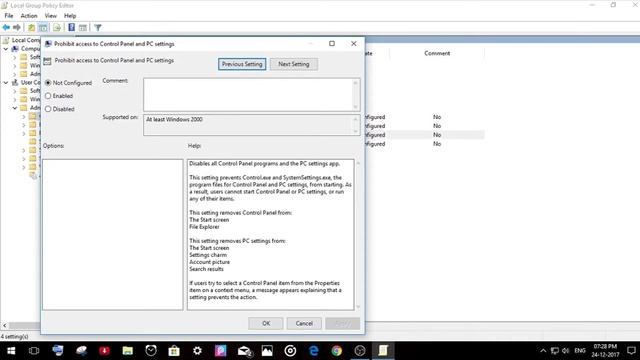Toggle the Show/Hide Action Pane toolbar icon
The height and width of the screenshot is (360, 640).
pos(83,27)
